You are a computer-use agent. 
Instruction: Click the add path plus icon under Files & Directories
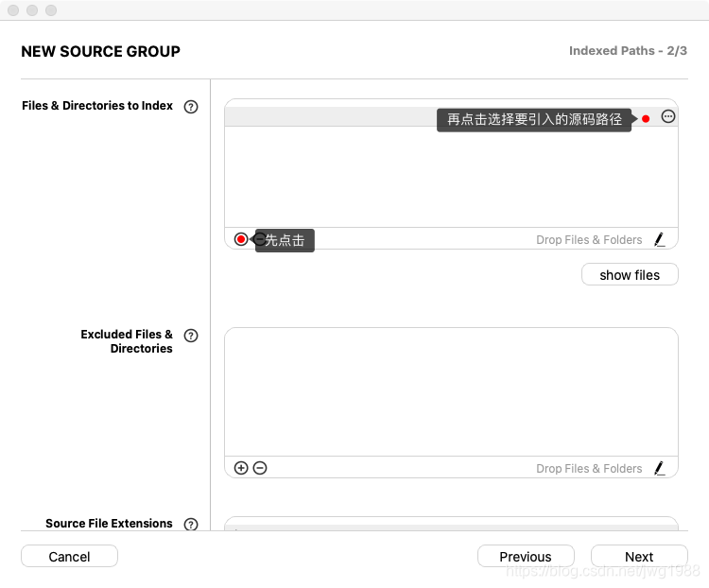[x=241, y=239]
